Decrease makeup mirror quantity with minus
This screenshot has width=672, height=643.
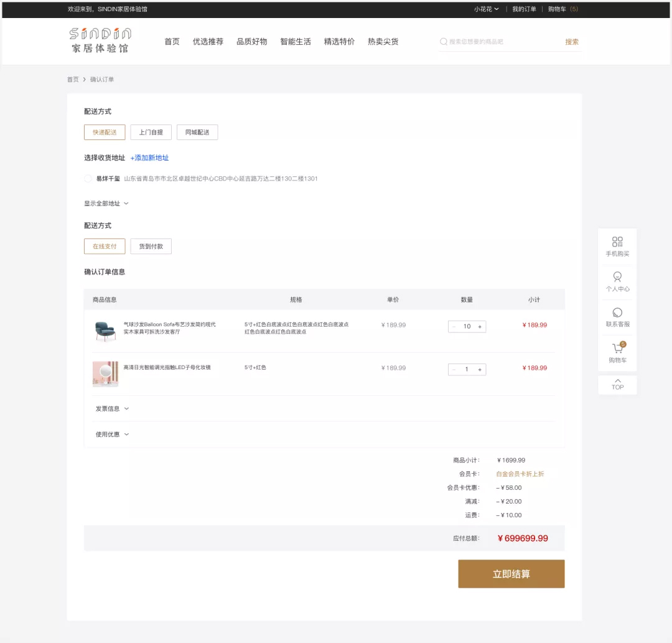pyautogui.click(x=454, y=370)
